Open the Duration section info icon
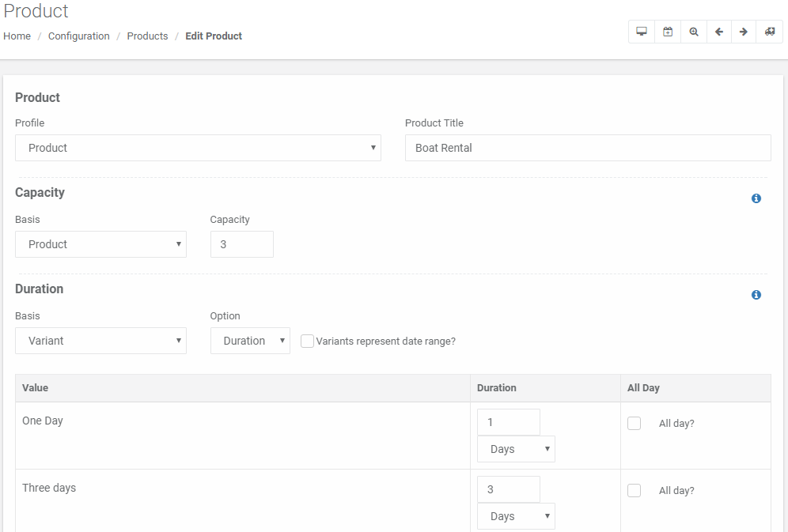This screenshot has height=532, width=788. click(756, 295)
